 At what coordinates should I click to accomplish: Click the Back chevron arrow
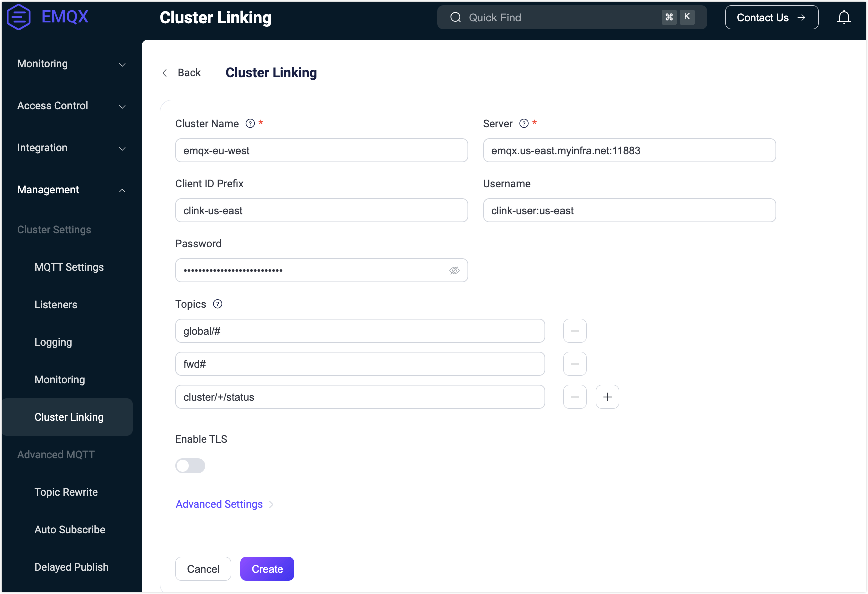pyautogui.click(x=165, y=73)
